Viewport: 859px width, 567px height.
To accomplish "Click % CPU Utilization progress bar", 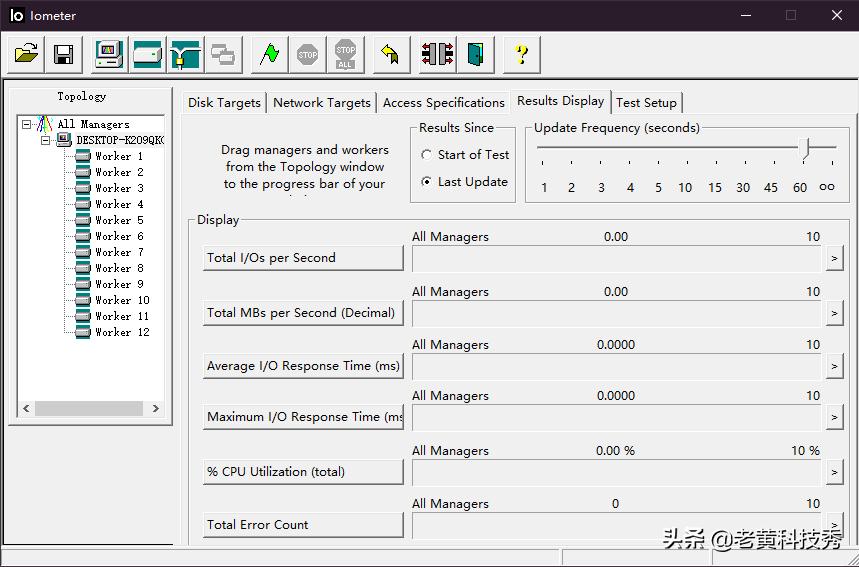I will [617, 472].
